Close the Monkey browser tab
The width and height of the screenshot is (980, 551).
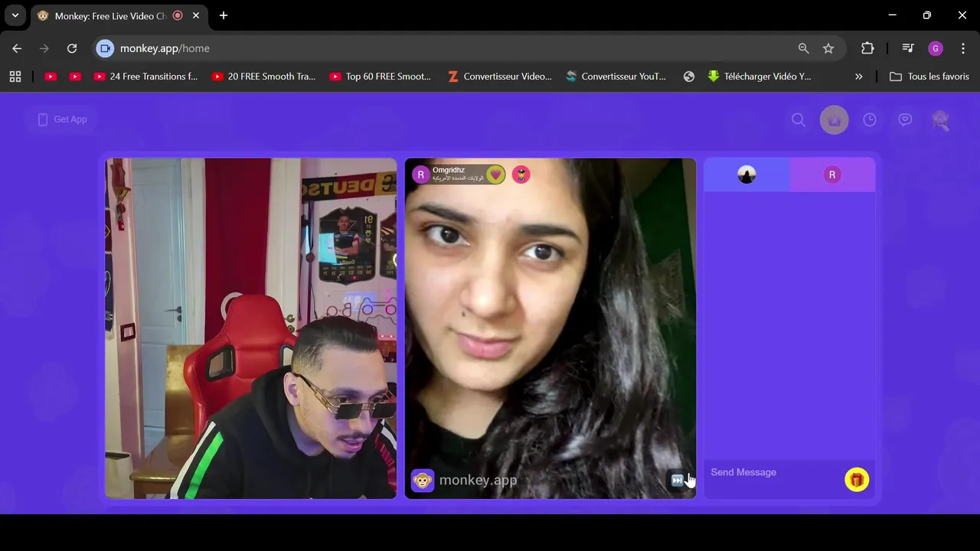pyautogui.click(x=196, y=15)
